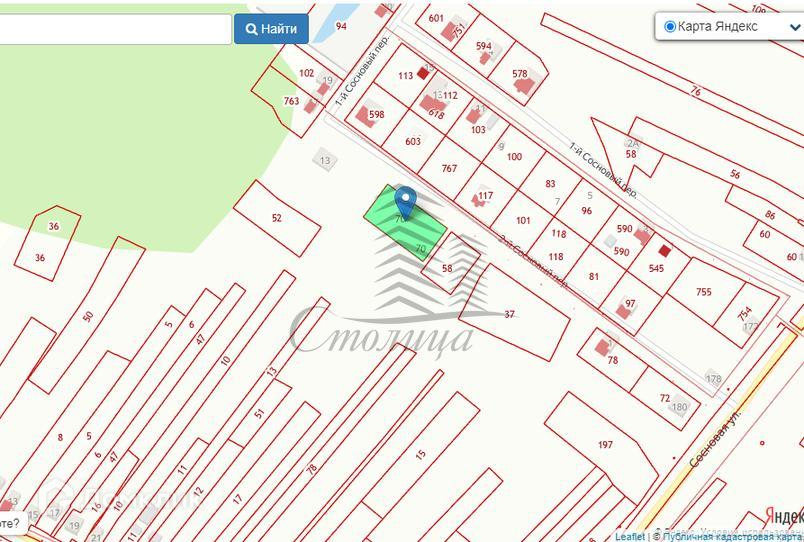The height and width of the screenshot is (542, 804).
Task: Select cadastral parcel 37
Action: tap(514, 313)
